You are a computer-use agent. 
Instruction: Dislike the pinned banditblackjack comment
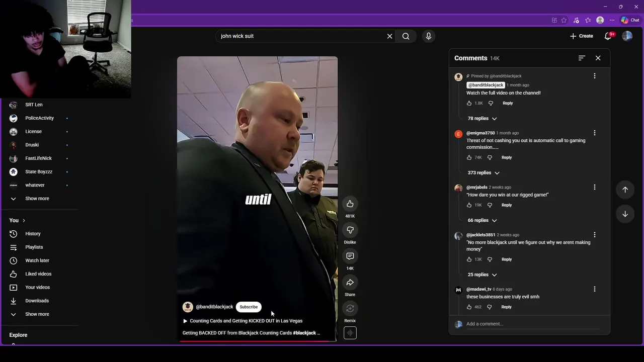coord(491,103)
